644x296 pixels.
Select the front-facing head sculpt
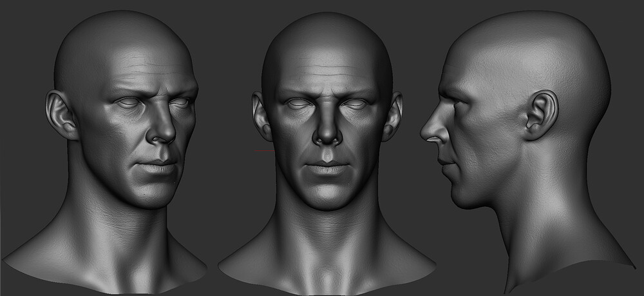pos(327,153)
